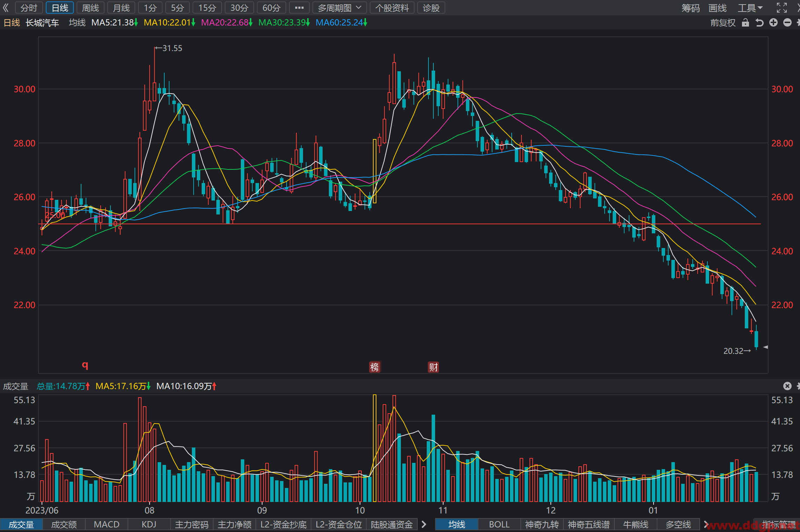
Task: Click the lock icon beside 前复权
Action: click(x=745, y=23)
